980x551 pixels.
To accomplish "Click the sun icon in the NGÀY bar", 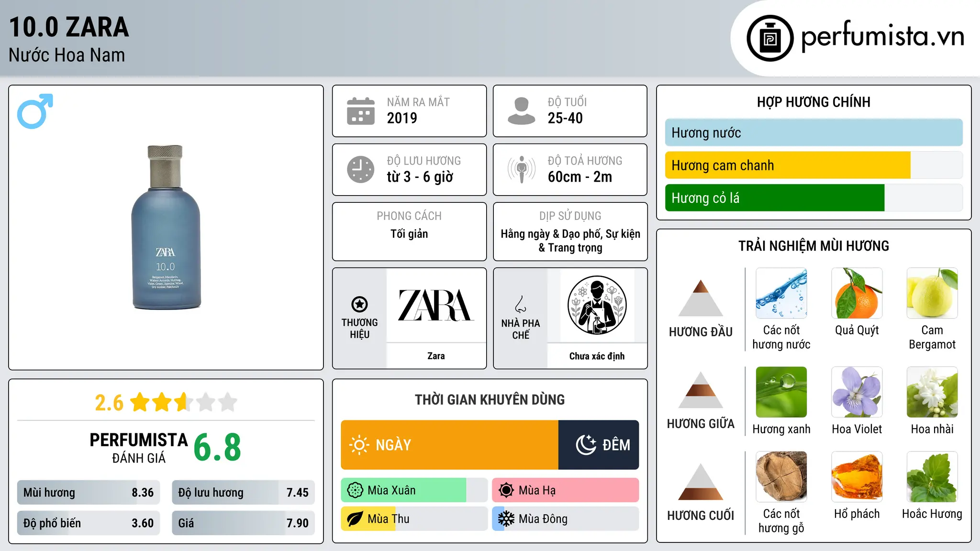I will click(359, 445).
